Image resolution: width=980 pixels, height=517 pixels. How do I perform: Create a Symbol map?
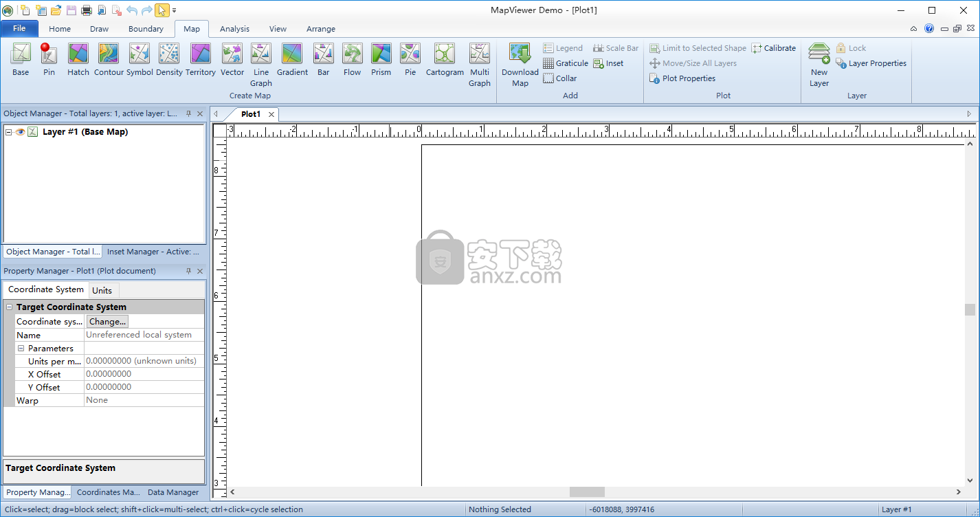point(140,60)
